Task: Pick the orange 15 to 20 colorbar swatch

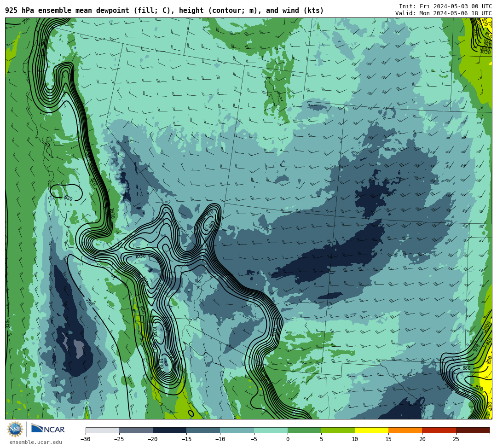Action: pos(405,430)
